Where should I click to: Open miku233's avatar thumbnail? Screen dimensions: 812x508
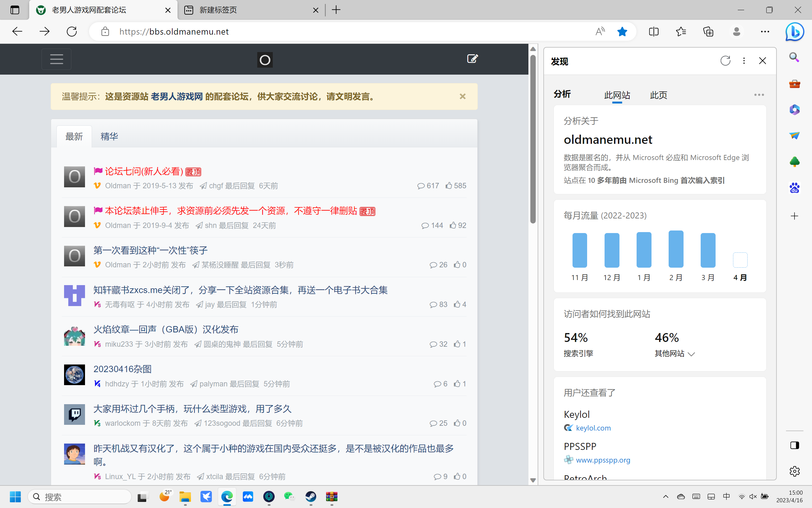pos(75,335)
